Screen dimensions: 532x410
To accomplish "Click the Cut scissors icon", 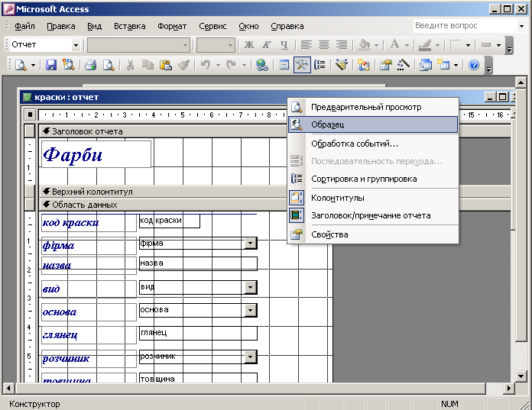I will (x=130, y=65).
